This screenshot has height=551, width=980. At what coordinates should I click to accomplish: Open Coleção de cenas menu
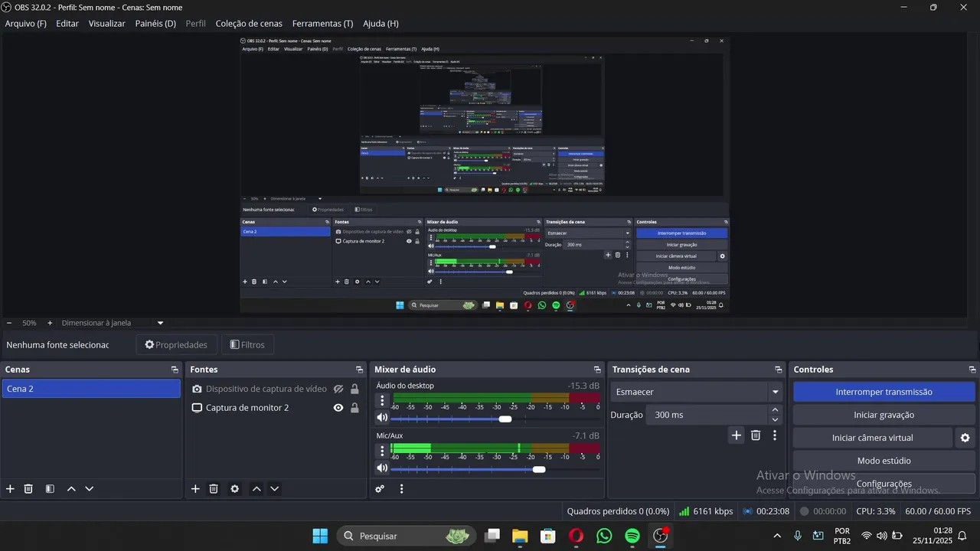coord(249,24)
